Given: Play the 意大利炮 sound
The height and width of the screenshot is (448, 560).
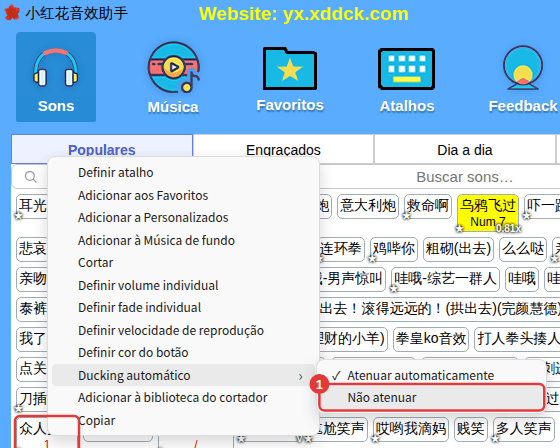Looking at the screenshot, I should pyautogui.click(x=368, y=206).
